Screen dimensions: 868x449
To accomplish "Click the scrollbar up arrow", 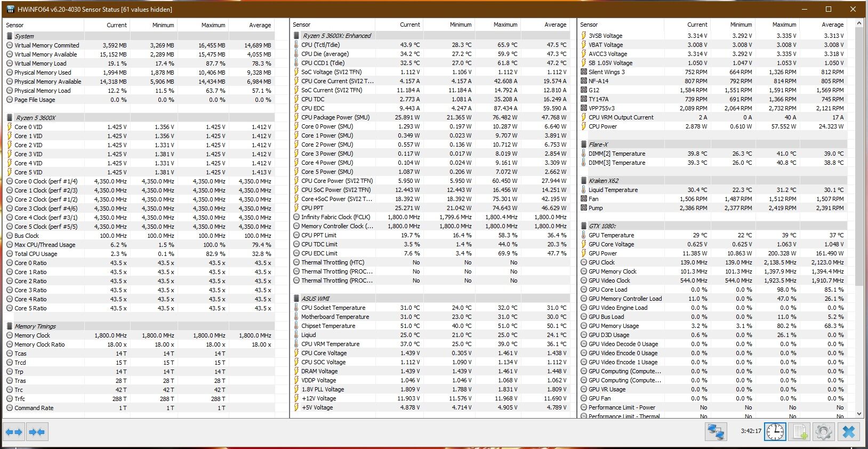I will [859, 24].
